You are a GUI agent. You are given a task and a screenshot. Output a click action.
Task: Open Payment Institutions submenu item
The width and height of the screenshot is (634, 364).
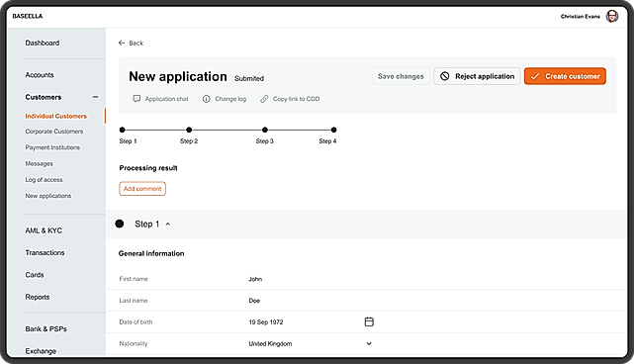(x=52, y=147)
